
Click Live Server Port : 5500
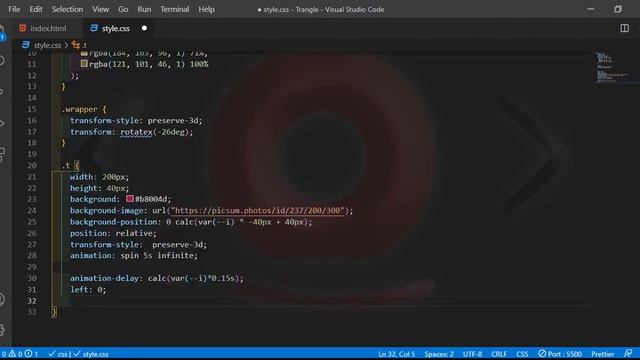[560, 354]
